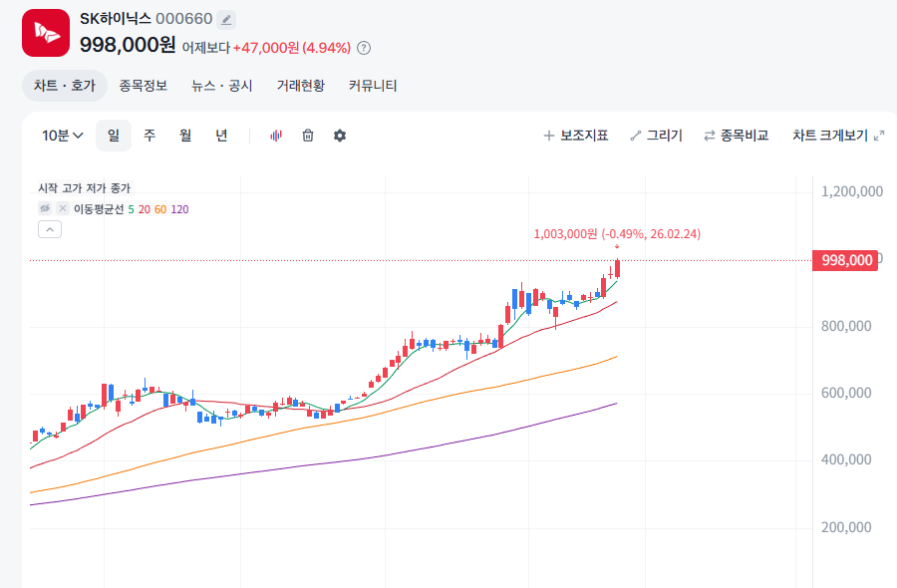Click the 1,003,000원 high price annotation
Screen dimensions: 897x588
click(617, 234)
